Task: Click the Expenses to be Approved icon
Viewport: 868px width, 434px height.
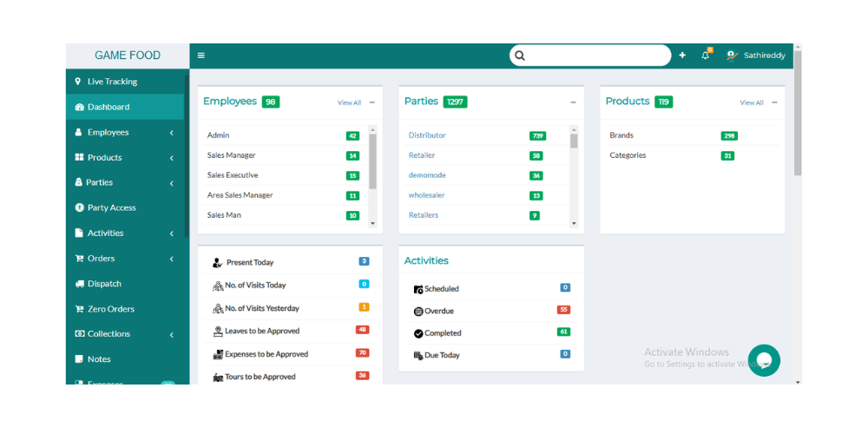Action: (218, 354)
